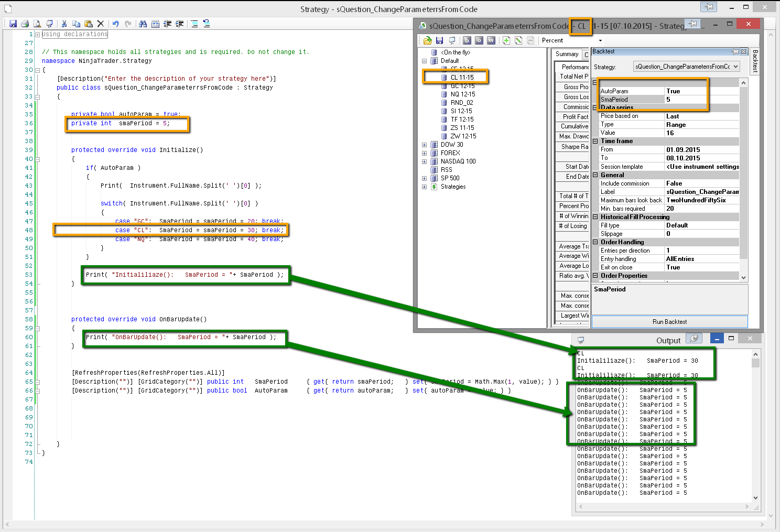Click the Cut scissors icon
This screenshot has width=780, height=532.
point(64,24)
